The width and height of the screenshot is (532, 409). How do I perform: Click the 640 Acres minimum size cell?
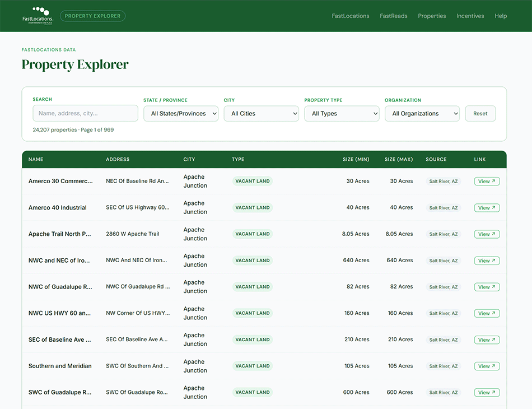click(x=356, y=261)
